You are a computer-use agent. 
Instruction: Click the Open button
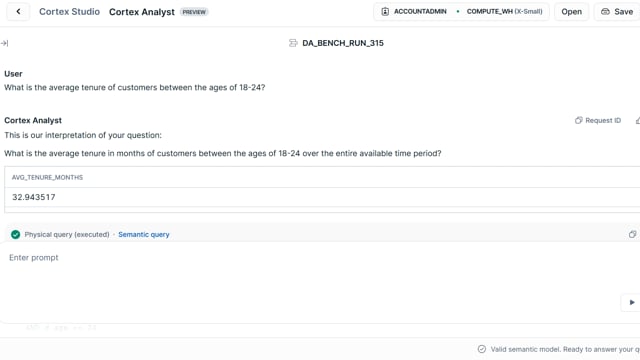pos(571,12)
